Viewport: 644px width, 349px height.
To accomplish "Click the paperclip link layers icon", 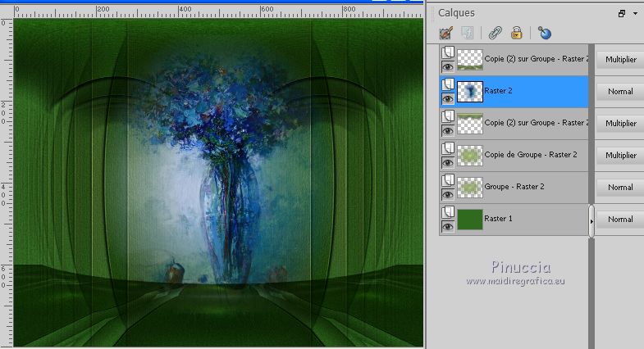I will [495, 33].
